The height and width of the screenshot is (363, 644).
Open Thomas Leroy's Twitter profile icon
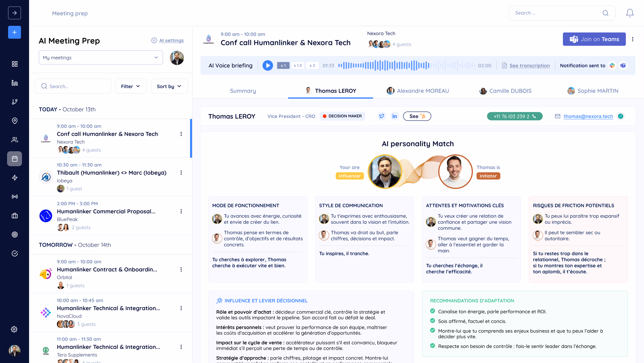(x=382, y=116)
